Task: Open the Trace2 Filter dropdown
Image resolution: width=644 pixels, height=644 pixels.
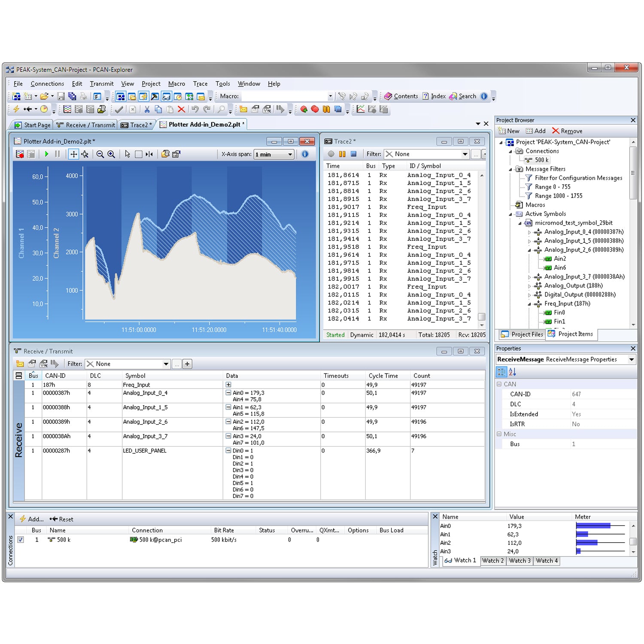Action: (x=465, y=154)
